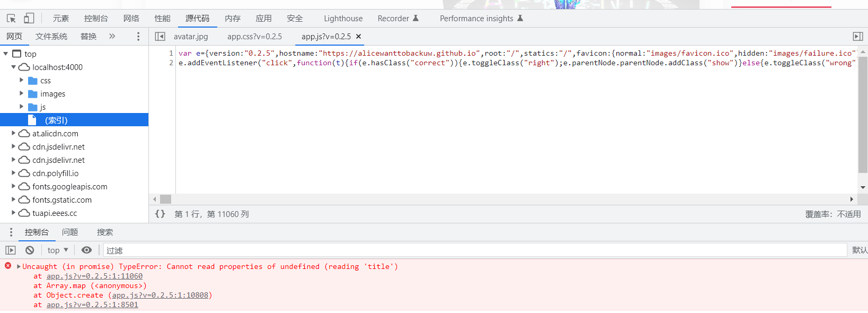This screenshot has height=313, width=868.
Task: Close the app.js?v=0.2.5 tab
Action: point(359,37)
